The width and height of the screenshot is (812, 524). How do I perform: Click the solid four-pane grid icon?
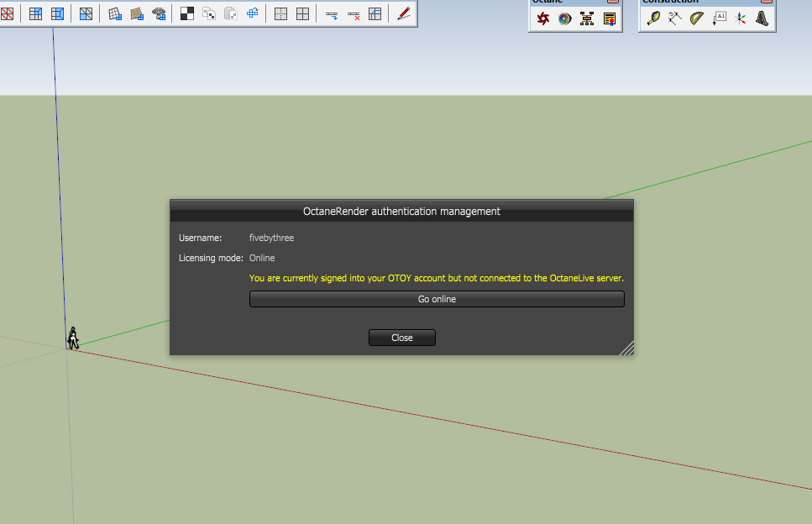coord(302,14)
